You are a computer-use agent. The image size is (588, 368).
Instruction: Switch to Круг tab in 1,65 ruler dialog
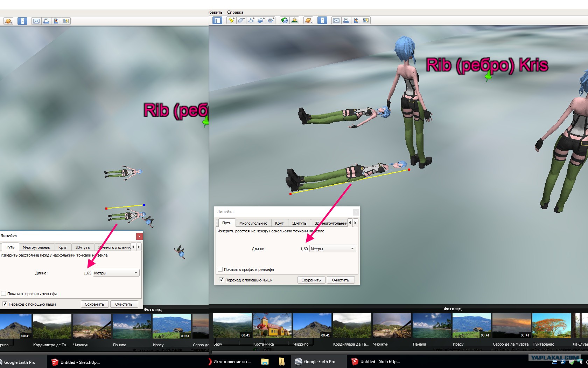coord(63,247)
